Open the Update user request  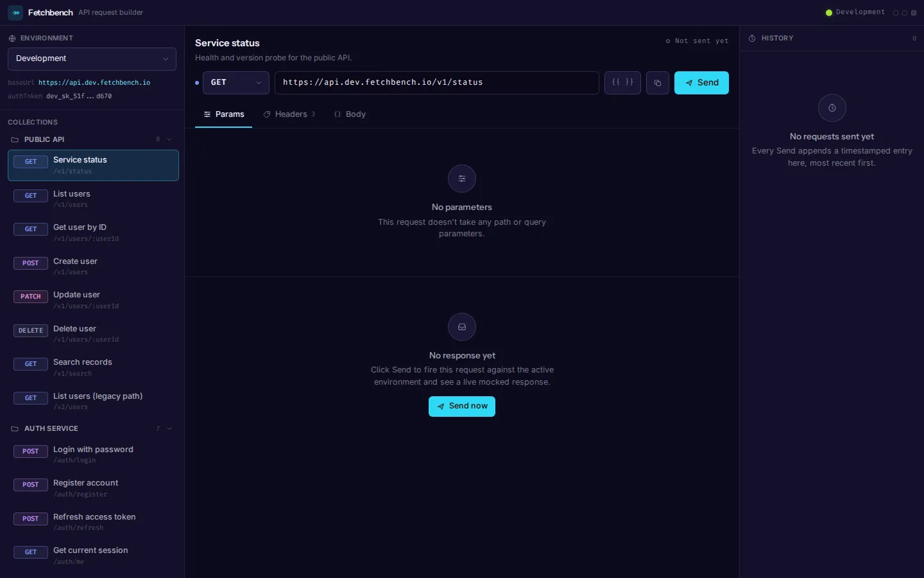[93, 300]
